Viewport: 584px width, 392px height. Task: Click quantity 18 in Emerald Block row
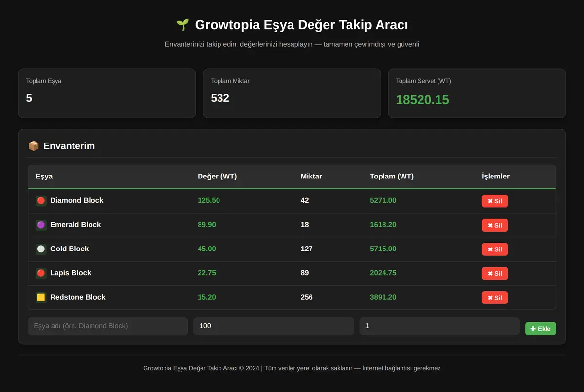tap(305, 225)
